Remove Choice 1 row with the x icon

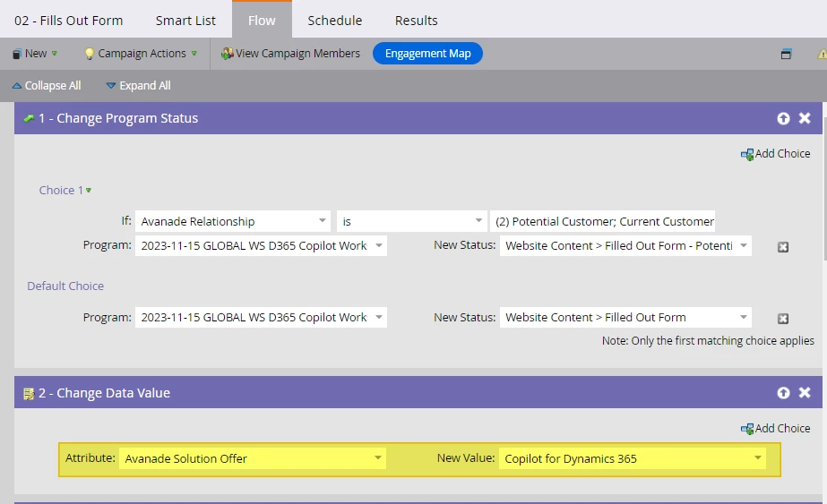point(783,247)
